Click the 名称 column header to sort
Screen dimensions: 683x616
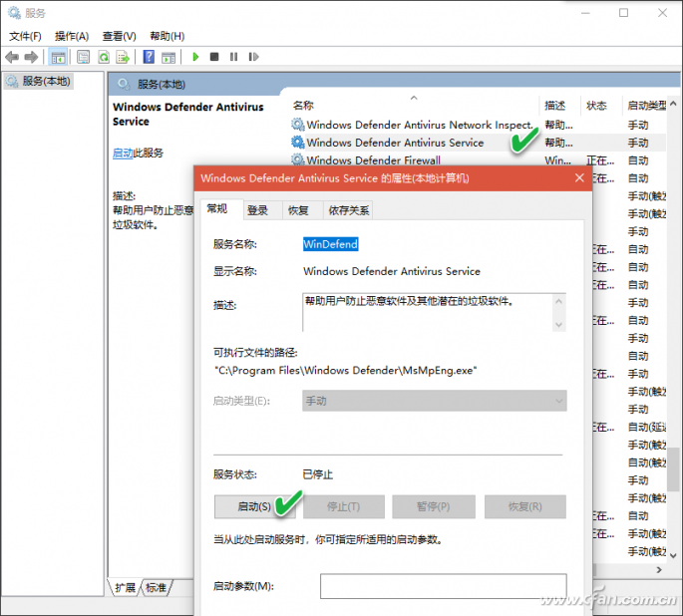click(x=304, y=105)
